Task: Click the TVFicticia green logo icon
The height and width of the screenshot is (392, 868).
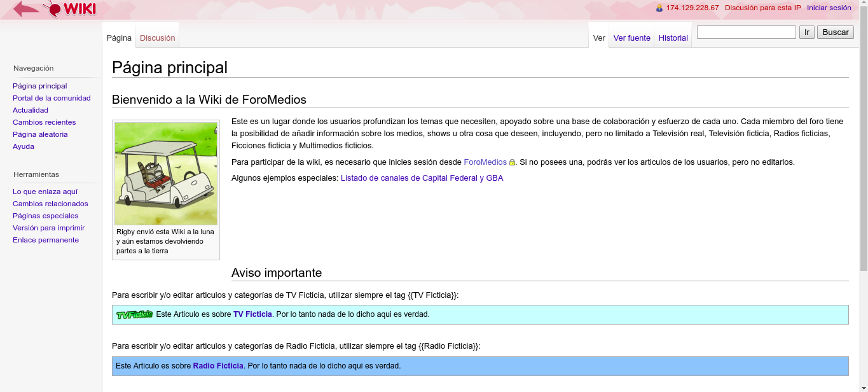Action: (x=134, y=314)
